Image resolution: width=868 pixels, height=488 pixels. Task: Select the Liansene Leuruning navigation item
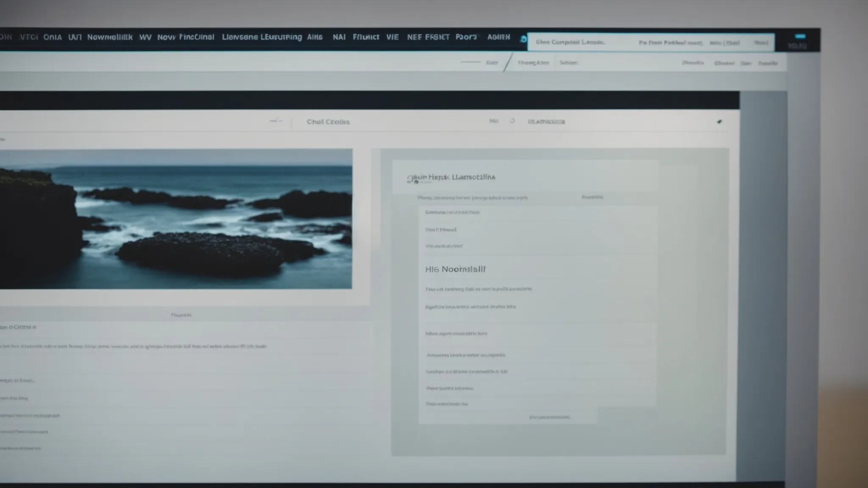click(262, 37)
